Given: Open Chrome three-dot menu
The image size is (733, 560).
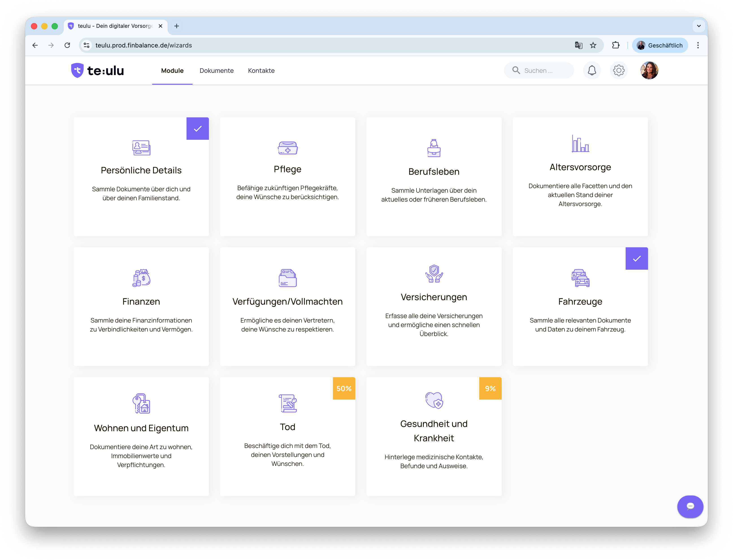Looking at the screenshot, I should coord(698,45).
